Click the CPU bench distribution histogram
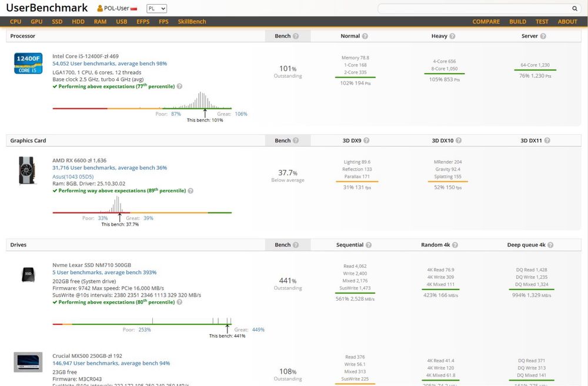The image size is (588, 386). [142, 100]
